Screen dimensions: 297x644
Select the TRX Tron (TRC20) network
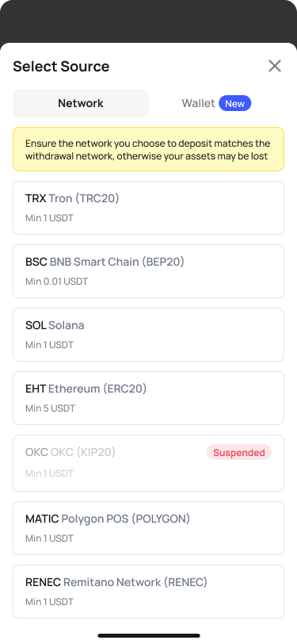[149, 208]
